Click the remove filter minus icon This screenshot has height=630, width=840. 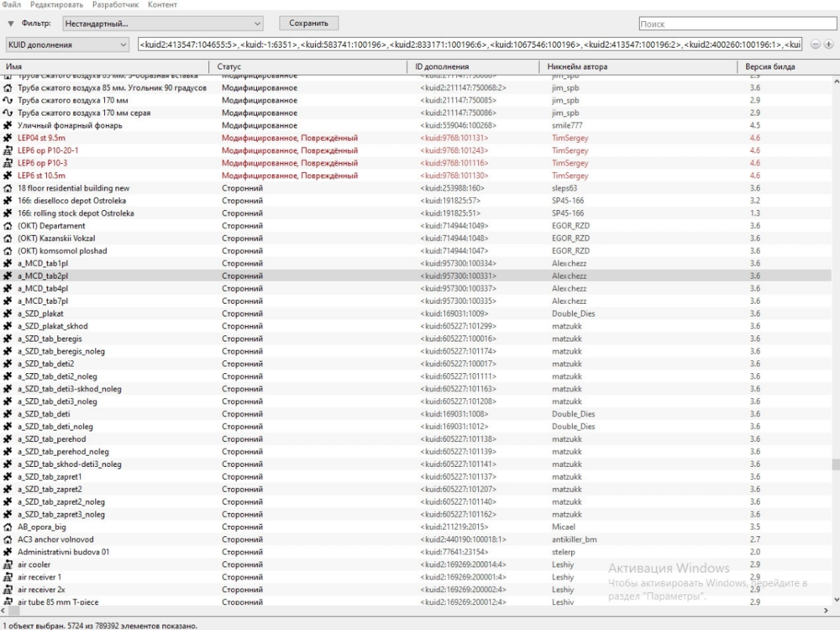tap(816, 45)
